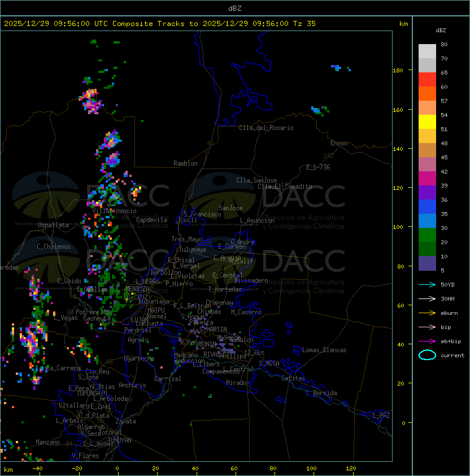Click the Capdevila map label
The image size is (470, 476).
pos(151,220)
